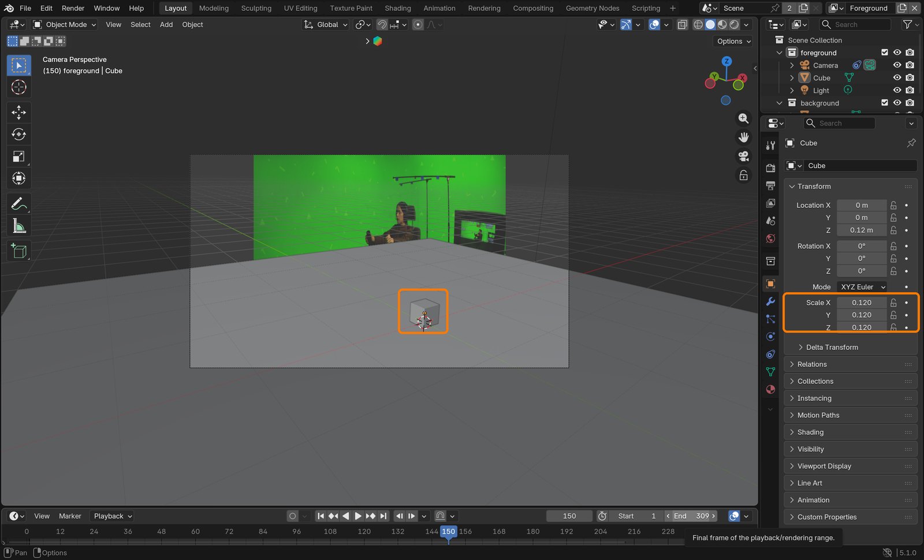Screen dimensions: 924x560
Task: Open the Render menu
Action: pyautogui.click(x=73, y=8)
